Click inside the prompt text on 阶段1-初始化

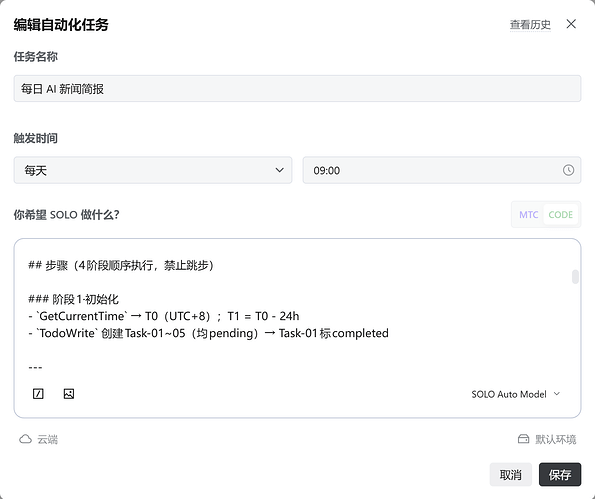click(x=85, y=299)
